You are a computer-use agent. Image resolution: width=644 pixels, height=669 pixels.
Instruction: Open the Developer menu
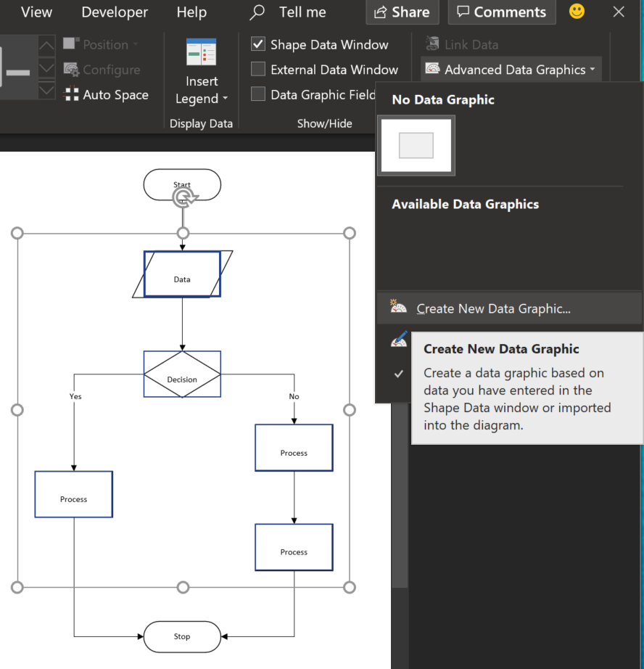114,12
